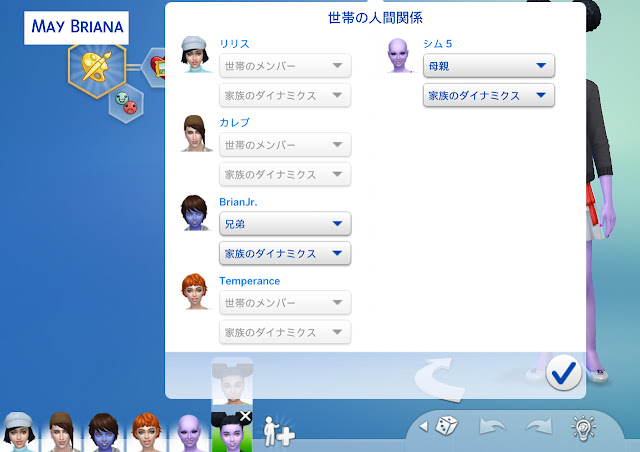The height and width of the screenshot is (452, 640).
Task: Click the Temperance name link
Action: tap(249, 281)
